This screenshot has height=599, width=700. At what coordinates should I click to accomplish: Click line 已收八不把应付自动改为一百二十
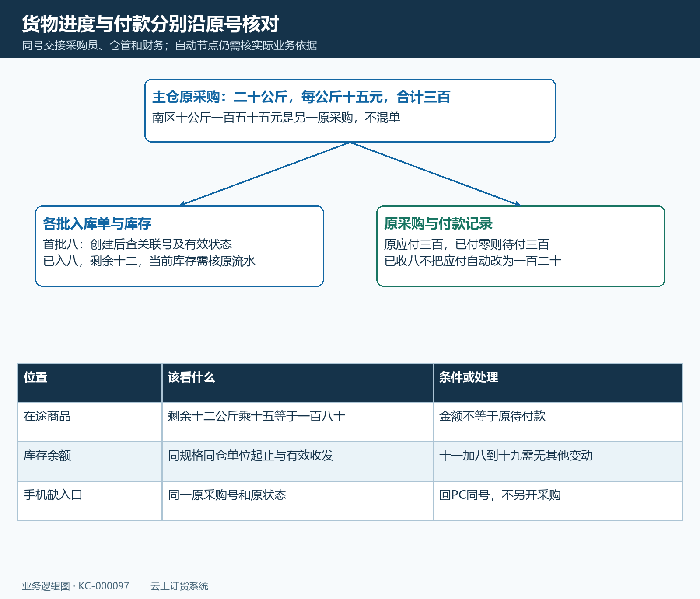coord(472,261)
